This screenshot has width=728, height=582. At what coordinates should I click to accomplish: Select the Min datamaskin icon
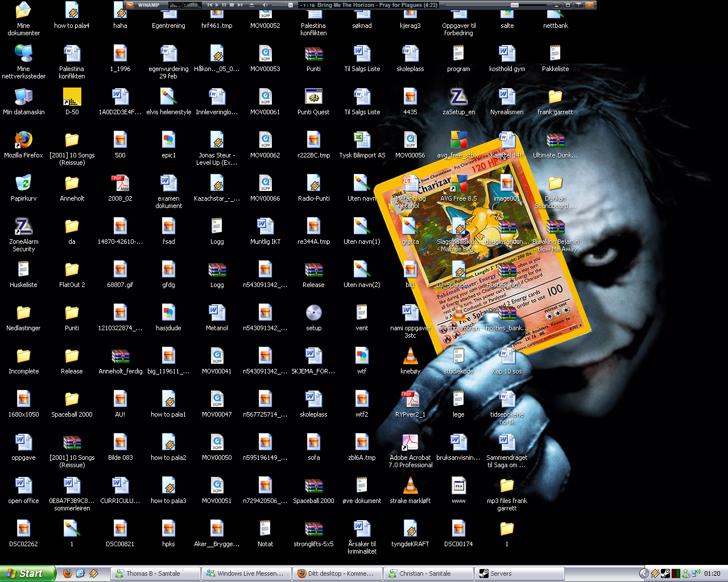point(23,102)
